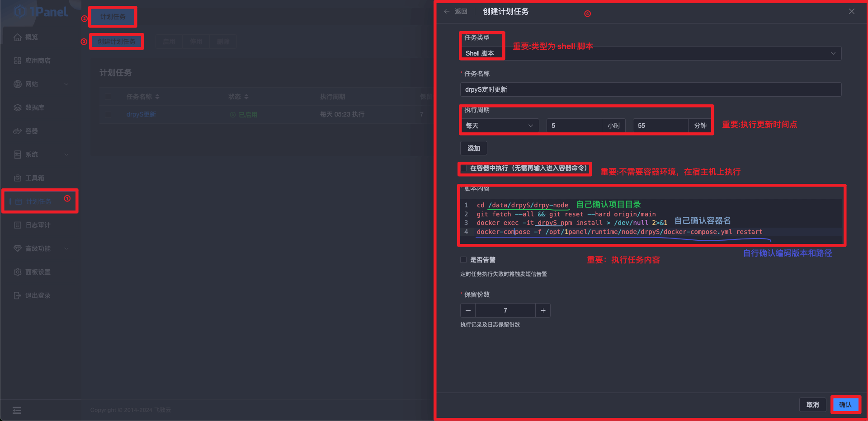Open the 容器 containers icon

click(x=18, y=131)
